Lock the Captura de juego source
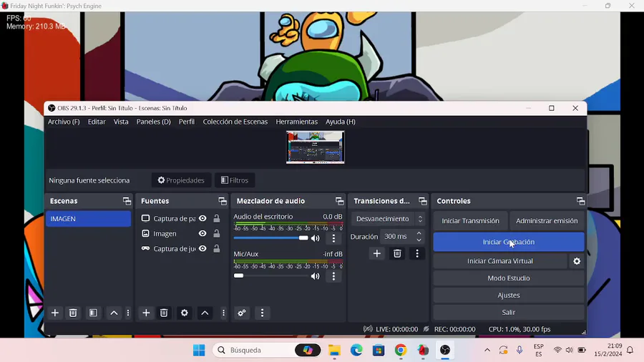 [x=216, y=249]
